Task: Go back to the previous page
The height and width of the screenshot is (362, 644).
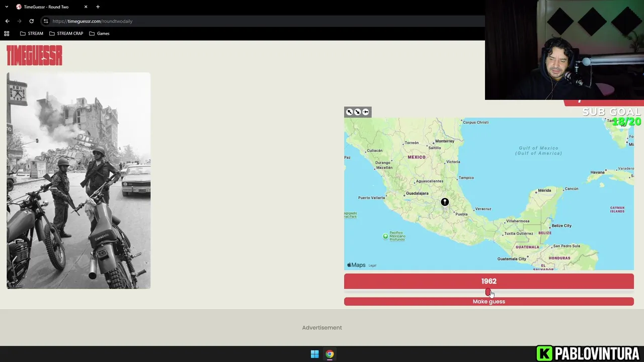Action: (7, 21)
